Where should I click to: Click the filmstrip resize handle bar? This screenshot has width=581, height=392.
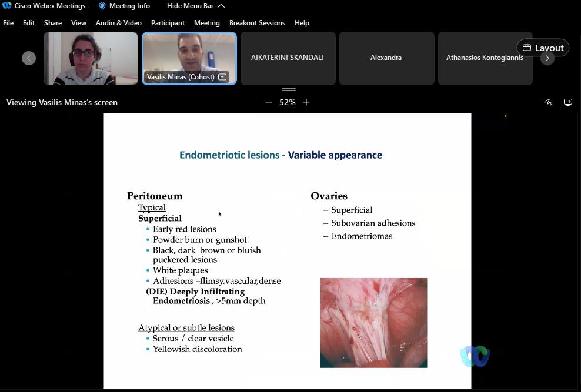click(x=289, y=89)
